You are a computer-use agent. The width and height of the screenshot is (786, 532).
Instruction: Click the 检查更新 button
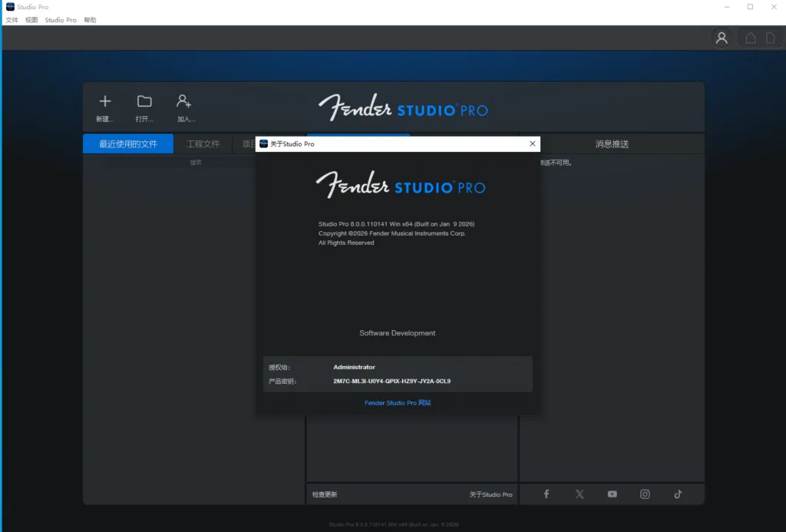pyautogui.click(x=325, y=494)
